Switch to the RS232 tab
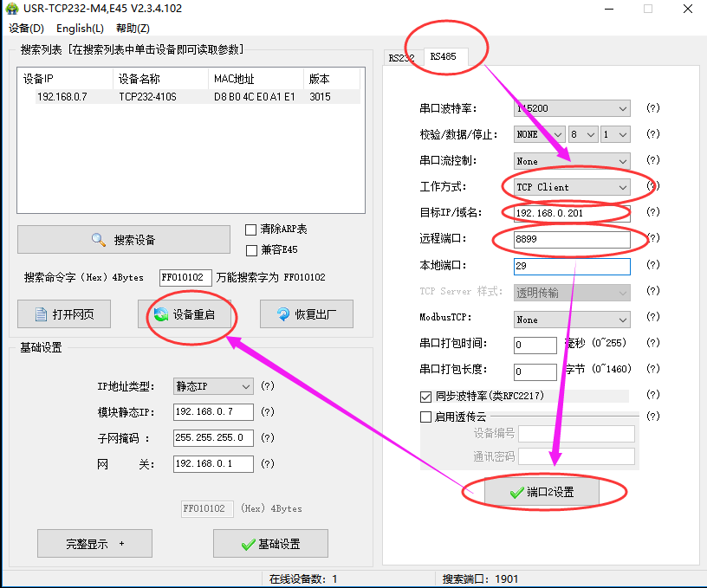The height and width of the screenshot is (588, 707). (401, 58)
